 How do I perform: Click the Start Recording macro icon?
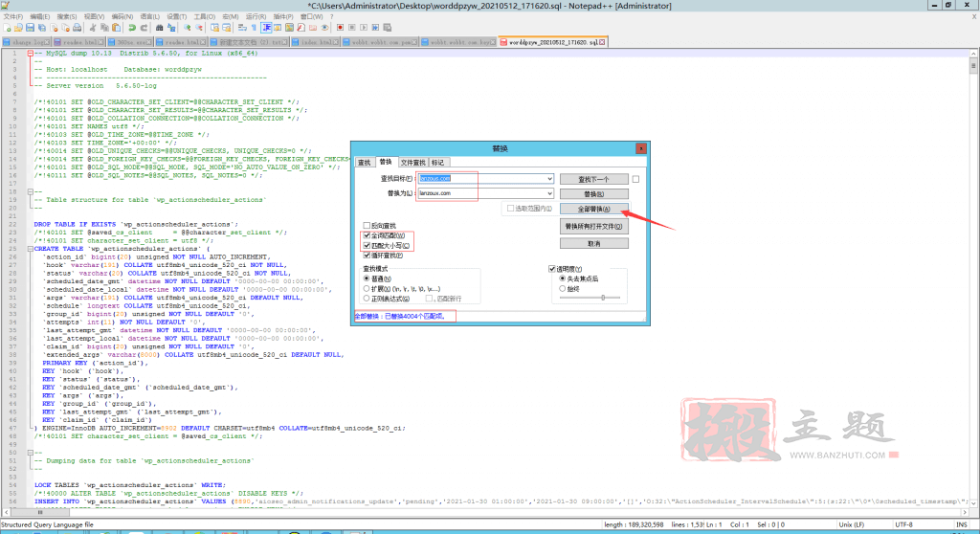(x=340, y=28)
